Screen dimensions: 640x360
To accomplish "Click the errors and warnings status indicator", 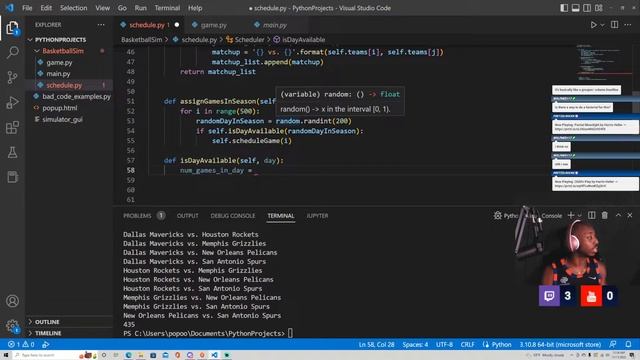I will click(x=21, y=344).
